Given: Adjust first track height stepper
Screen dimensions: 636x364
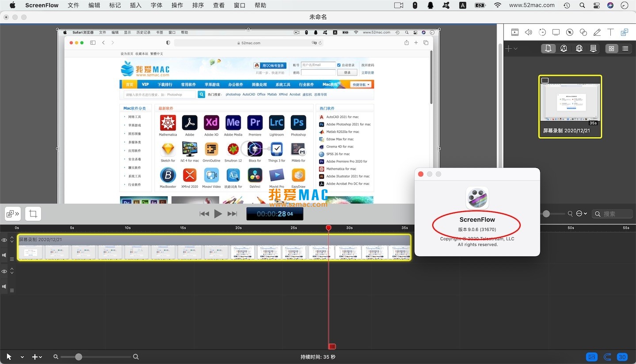Looking at the screenshot, I should pos(12,240).
